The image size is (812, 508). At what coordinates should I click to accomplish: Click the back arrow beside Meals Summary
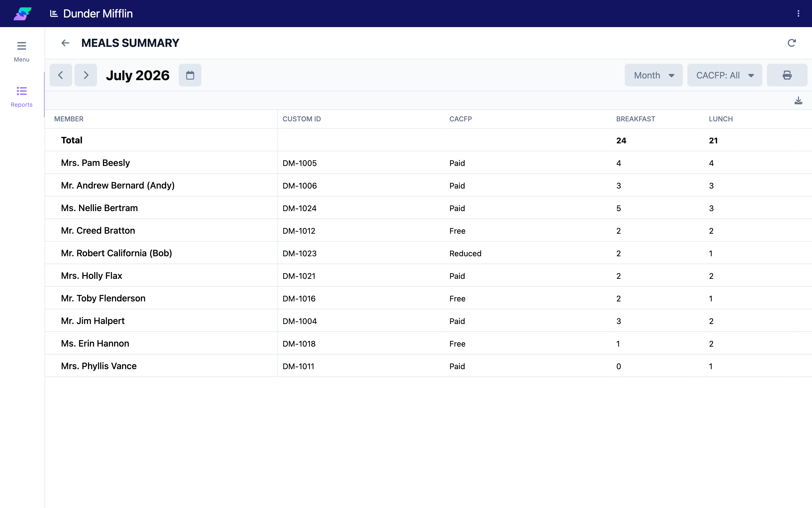65,43
